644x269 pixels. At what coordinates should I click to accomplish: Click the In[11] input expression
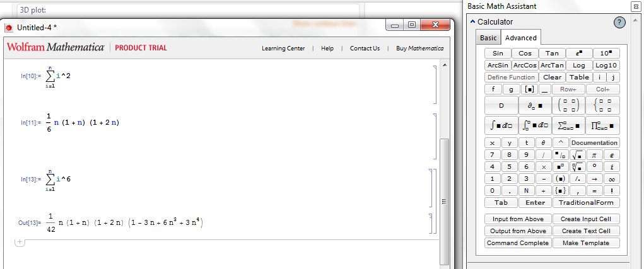tap(83, 123)
